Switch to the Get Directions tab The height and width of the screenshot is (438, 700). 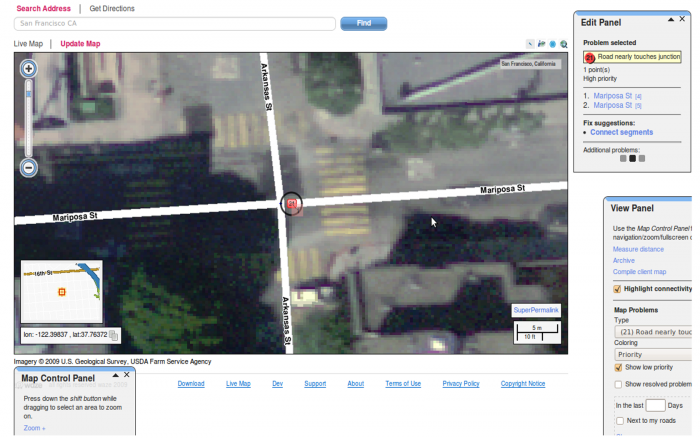coord(112,9)
